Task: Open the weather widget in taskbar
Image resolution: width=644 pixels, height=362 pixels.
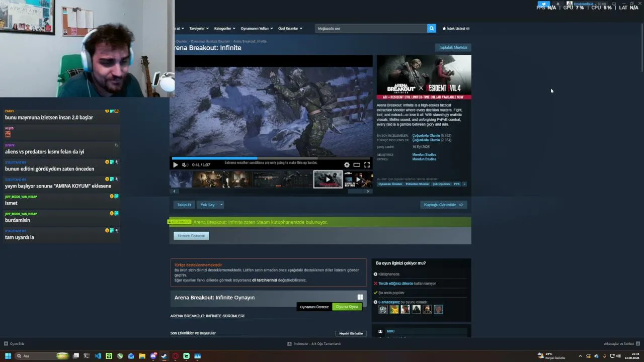Action: 551,356
